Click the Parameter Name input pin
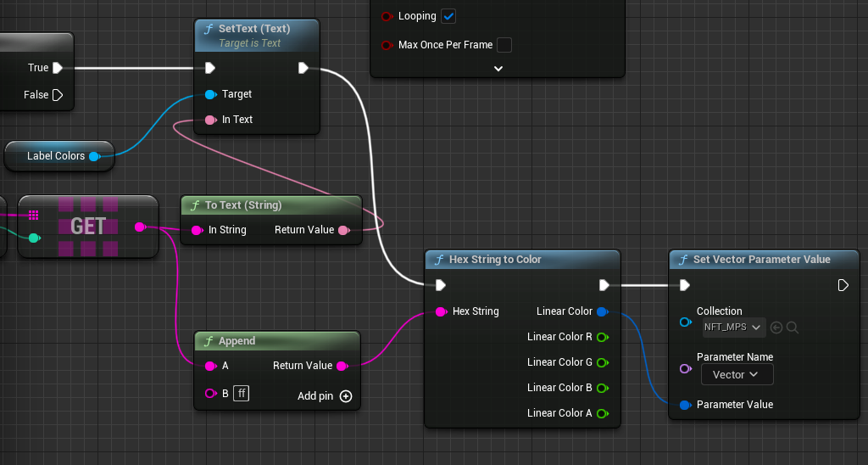 [685, 368]
